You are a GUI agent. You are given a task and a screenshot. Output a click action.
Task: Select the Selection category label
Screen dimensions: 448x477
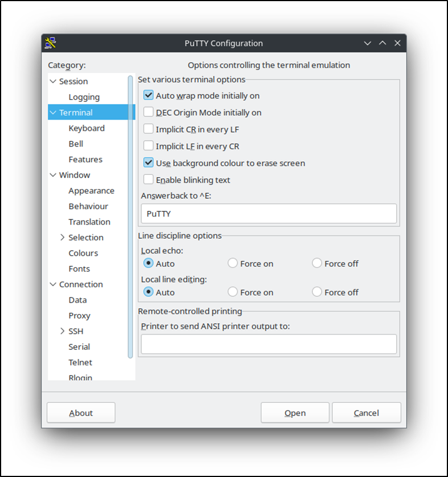click(86, 237)
